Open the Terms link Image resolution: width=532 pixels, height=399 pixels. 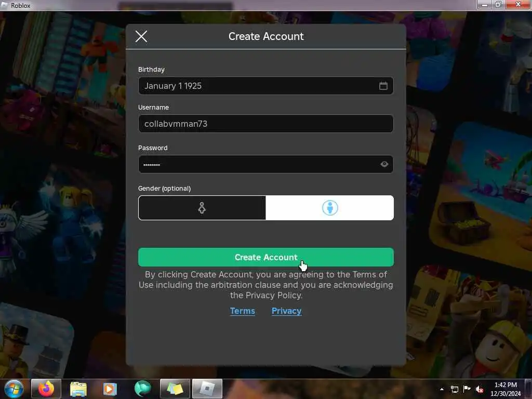242,311
